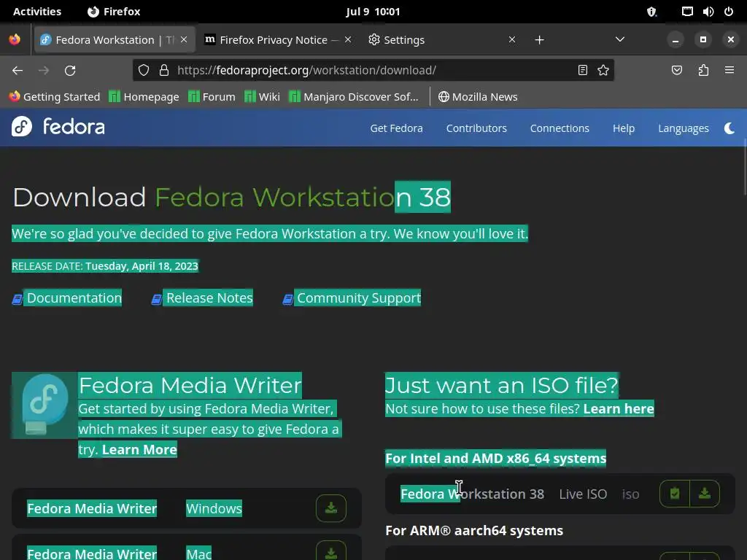This screenshot has height=560, width=747.
Task: Open the Manjaro Discover Software bookmark
Action: [x=354, y=97]
